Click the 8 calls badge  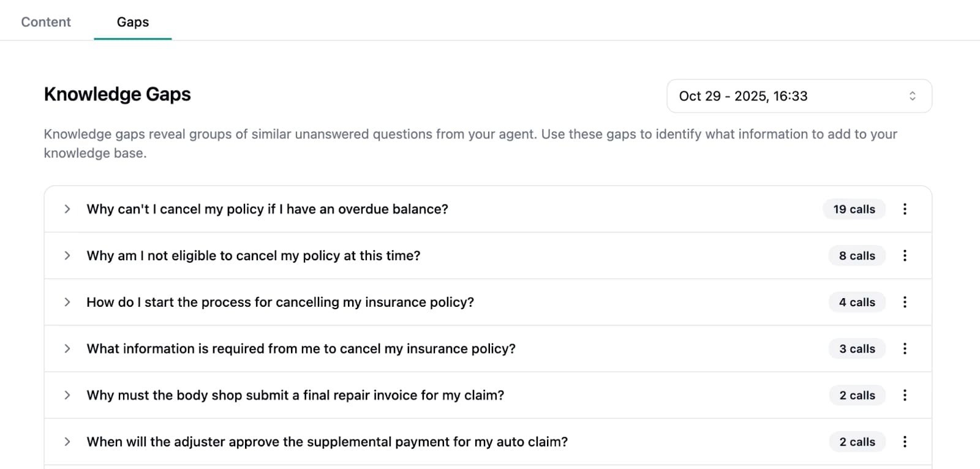[x=857, y=255]
